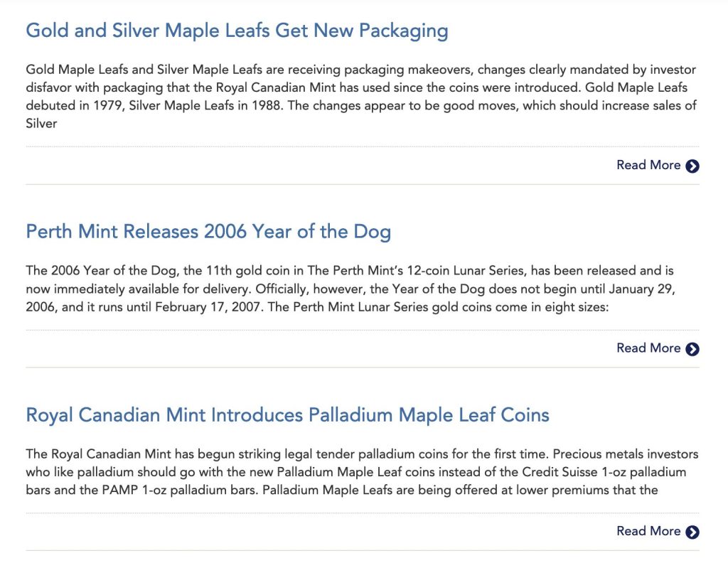Click the lone word 'Silver' ending the first excerpt
The height and width of the screenshot is (568, 728).
(x=41, y=124)
